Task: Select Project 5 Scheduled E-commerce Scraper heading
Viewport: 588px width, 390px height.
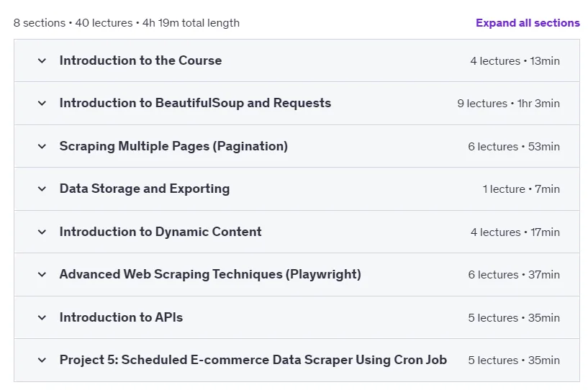Action: [253, 360]
